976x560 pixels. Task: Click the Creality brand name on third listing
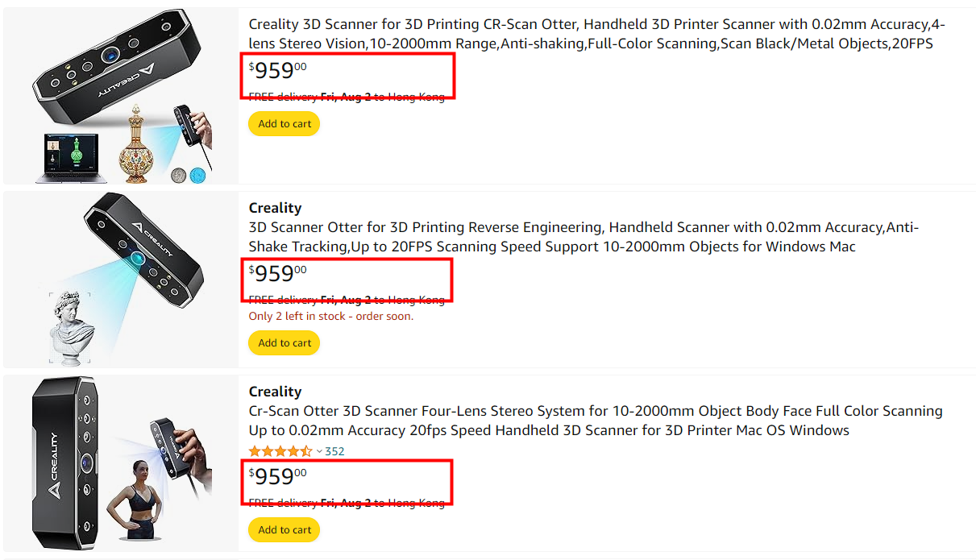pos(275,392)
